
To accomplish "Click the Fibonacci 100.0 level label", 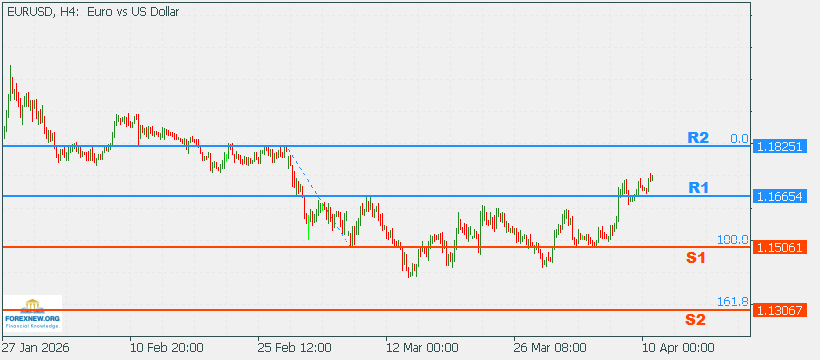I will click(x=733, y=240).
